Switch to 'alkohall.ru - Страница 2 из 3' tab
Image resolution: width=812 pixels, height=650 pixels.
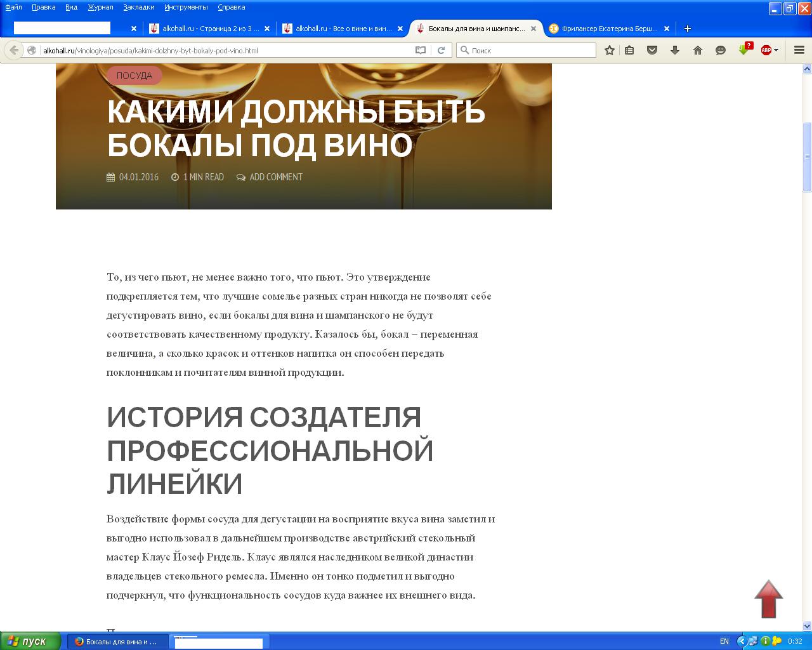209,29
